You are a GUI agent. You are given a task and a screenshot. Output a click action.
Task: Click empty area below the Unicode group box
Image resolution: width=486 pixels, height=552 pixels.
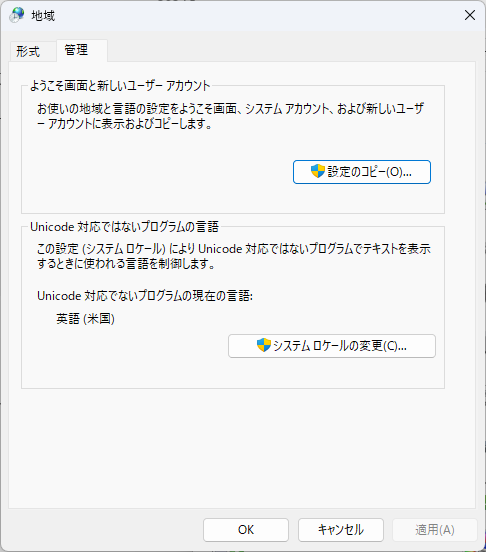tap(232, 447)
